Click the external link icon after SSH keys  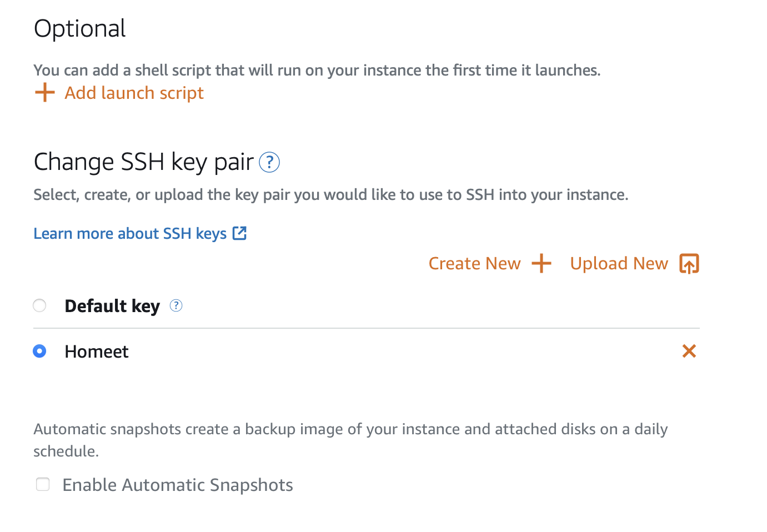pyautogui.click(x=239, y=233)
